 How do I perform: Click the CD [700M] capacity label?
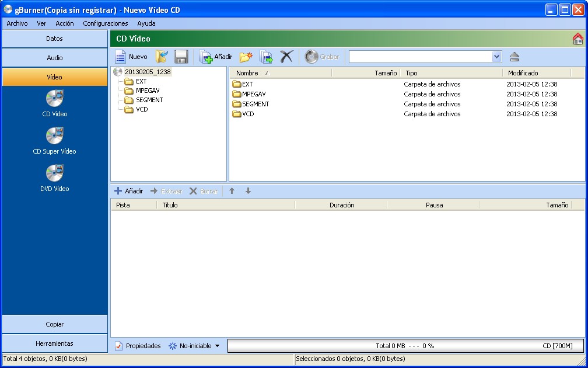tap(558, 346)
